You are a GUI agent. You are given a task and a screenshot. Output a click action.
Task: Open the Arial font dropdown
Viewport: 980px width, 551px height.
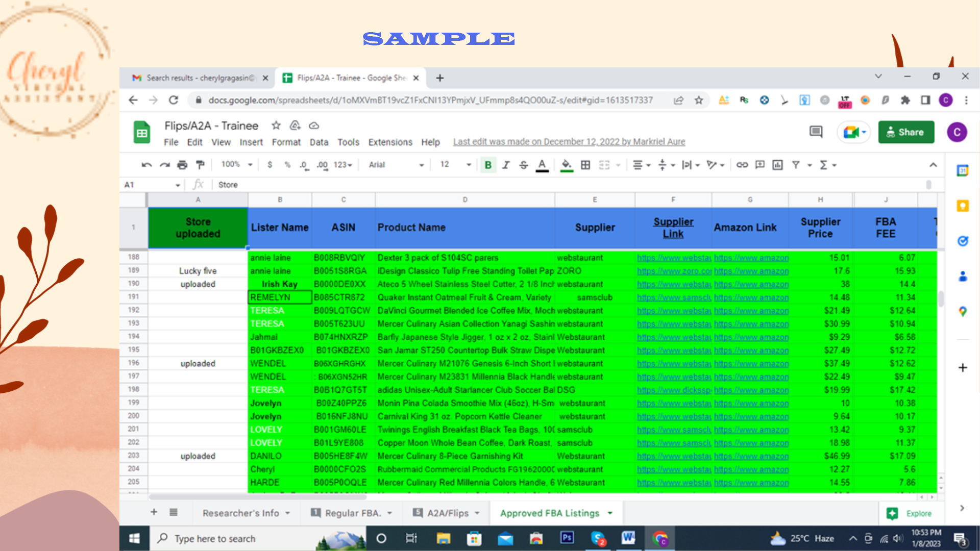tap(396, 165)
